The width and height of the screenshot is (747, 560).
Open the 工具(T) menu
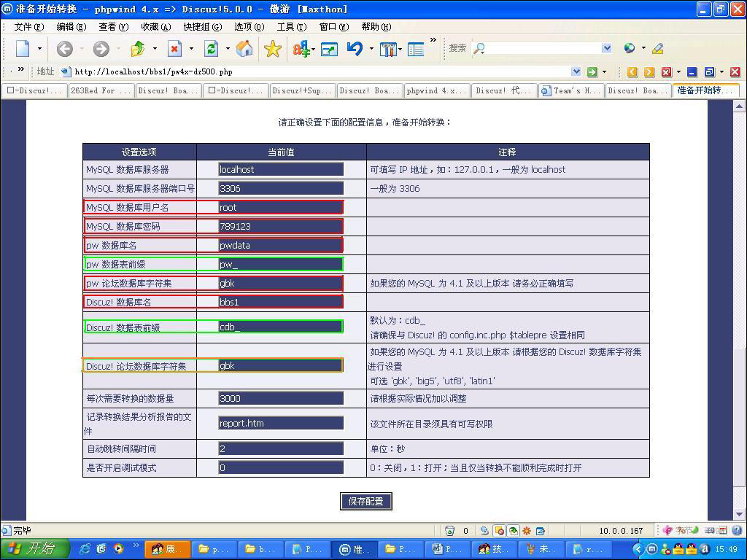click(x=292, y=27)
